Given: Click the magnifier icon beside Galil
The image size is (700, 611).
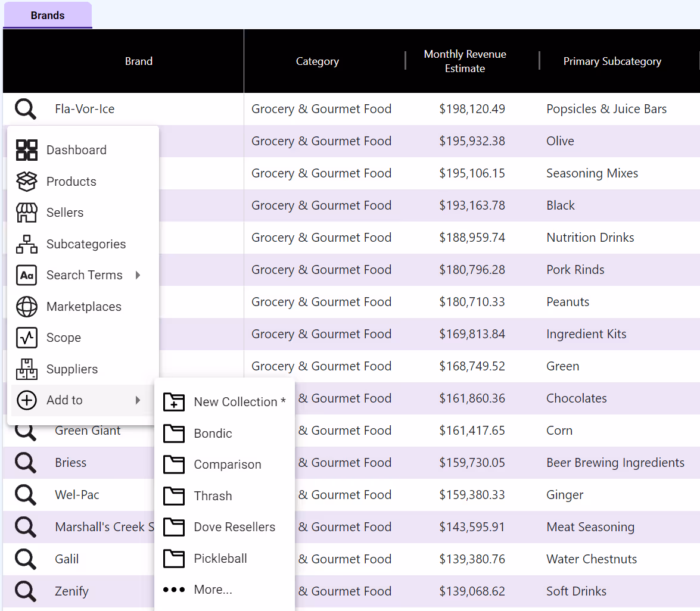Looking at the screenshot, I should pyautogui.click(x=26, y=559).
